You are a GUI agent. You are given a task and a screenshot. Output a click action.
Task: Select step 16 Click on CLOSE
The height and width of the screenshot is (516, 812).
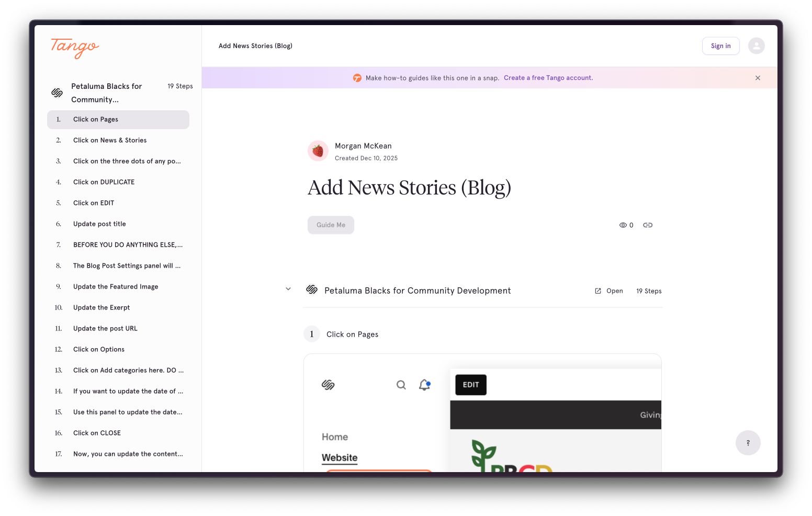point(97,433)
